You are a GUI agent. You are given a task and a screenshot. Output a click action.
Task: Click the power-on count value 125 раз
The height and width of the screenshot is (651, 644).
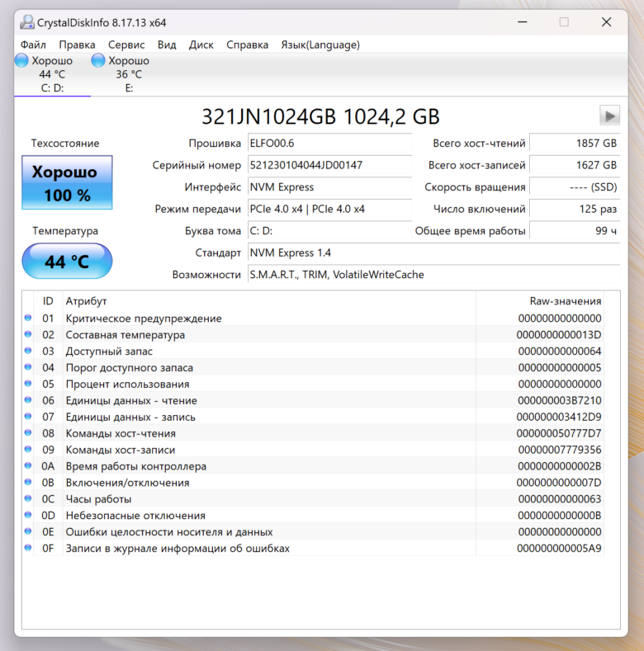575,210
